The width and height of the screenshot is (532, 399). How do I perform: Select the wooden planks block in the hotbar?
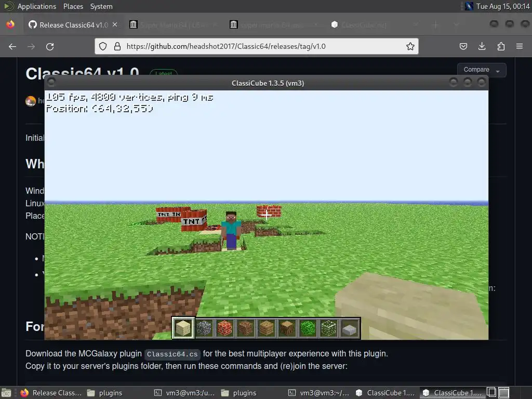point(267,328)
